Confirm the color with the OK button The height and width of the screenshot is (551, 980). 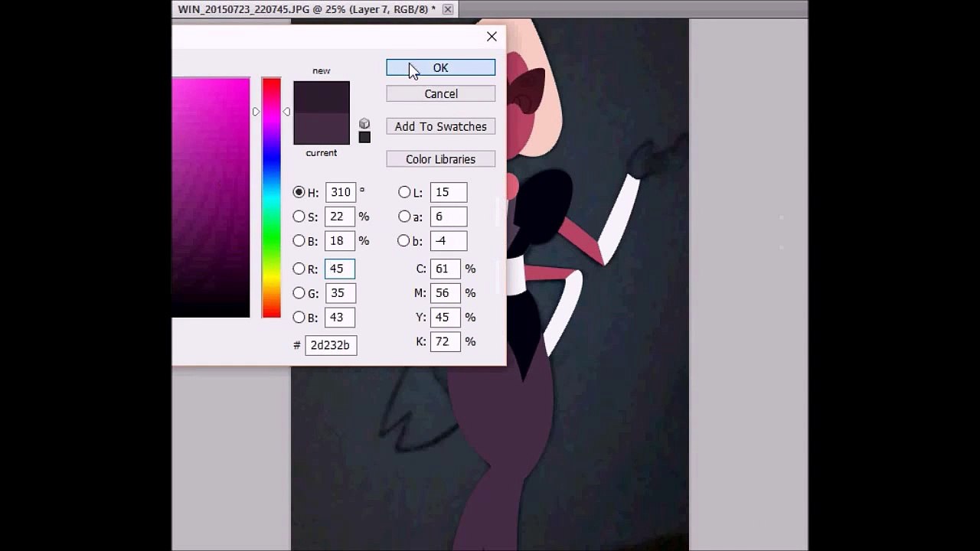(440, 68)
